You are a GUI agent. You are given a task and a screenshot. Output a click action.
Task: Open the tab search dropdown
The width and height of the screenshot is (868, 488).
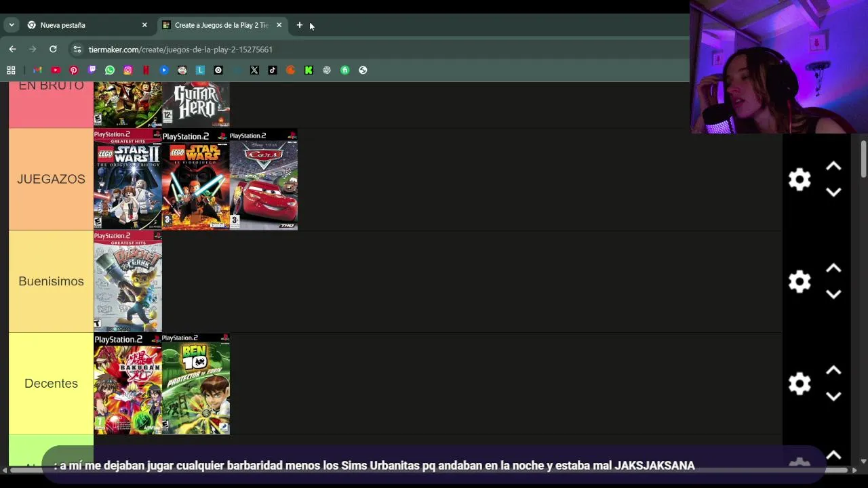click(x=12, y=25)
